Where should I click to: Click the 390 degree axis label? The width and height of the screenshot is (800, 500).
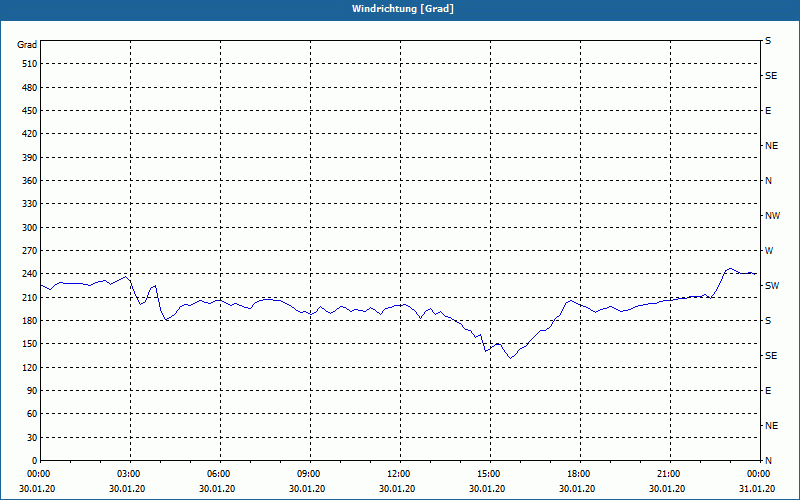pyautogui.click(x=30, y=157)
